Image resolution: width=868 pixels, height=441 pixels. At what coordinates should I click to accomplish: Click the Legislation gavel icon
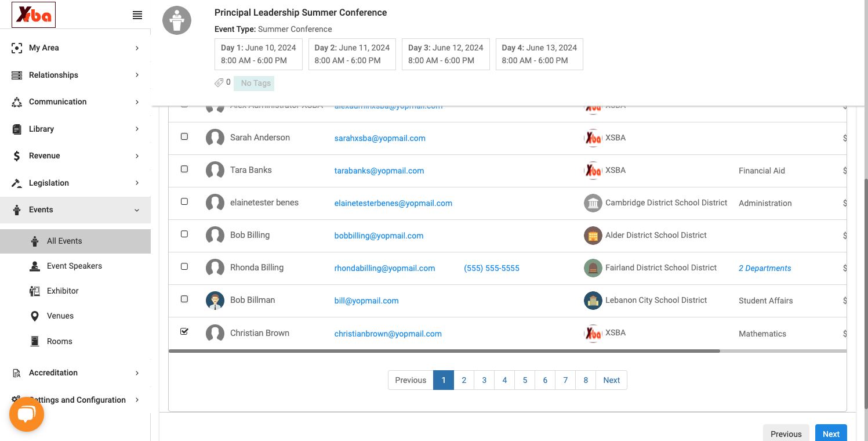tap(17, 183)
